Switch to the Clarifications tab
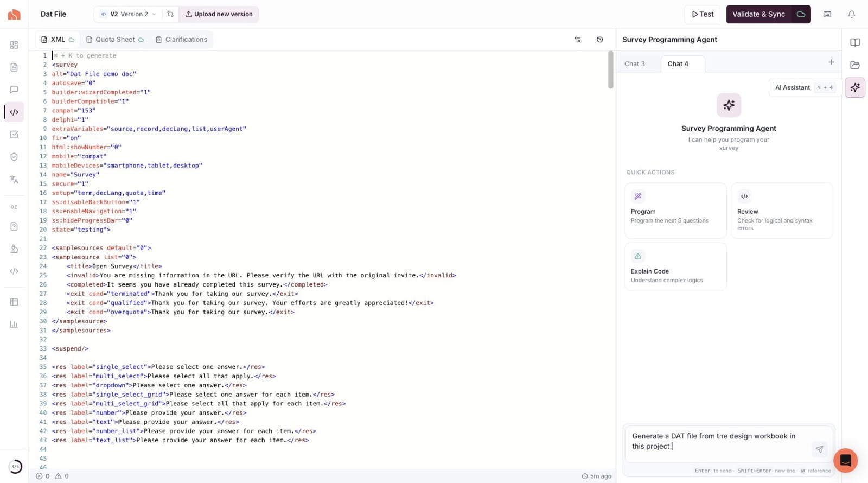This screenshot has height=483, width=868. pyautogui.click(x=181, y=40)
